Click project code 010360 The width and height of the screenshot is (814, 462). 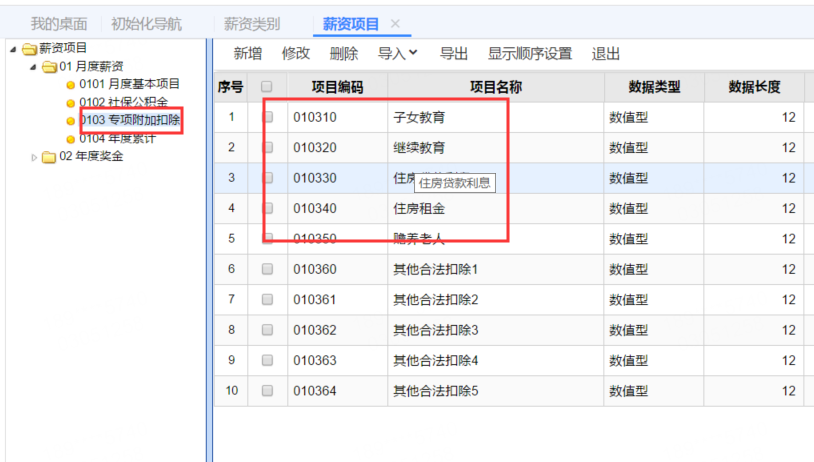tap(315, 269)
